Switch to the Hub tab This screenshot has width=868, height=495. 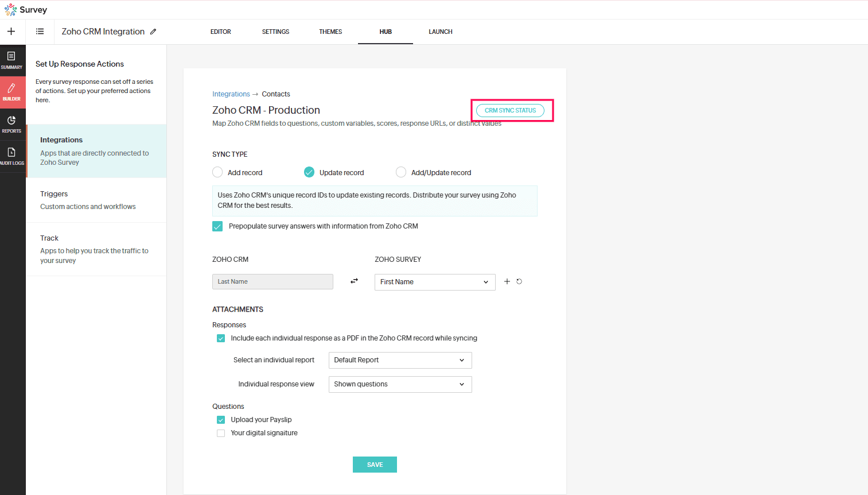386,32
